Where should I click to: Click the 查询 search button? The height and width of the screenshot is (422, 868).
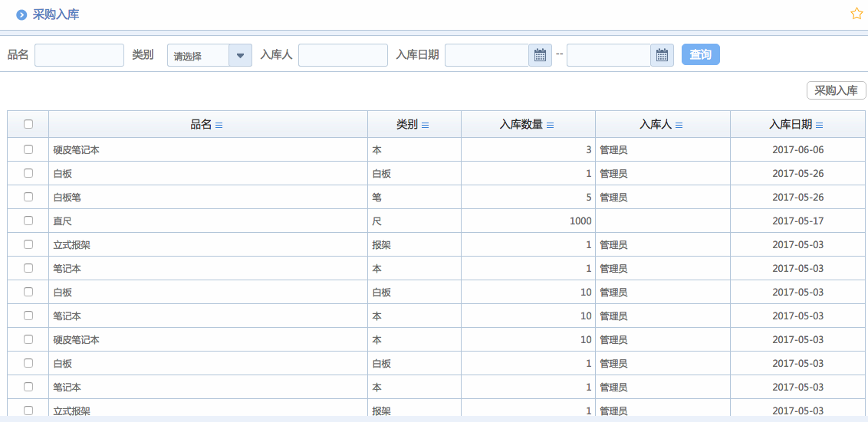(x=700, y=54)
